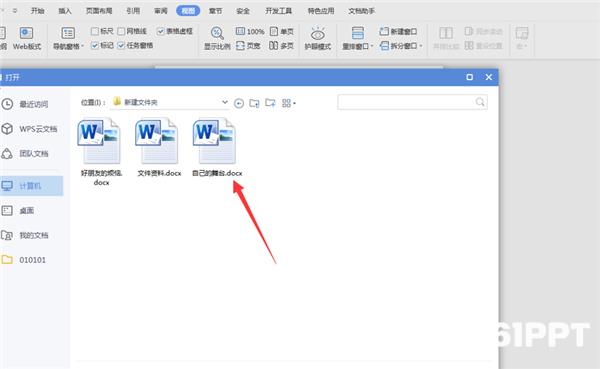
Task: Click the dialog search input field
Action: point(412,102)
